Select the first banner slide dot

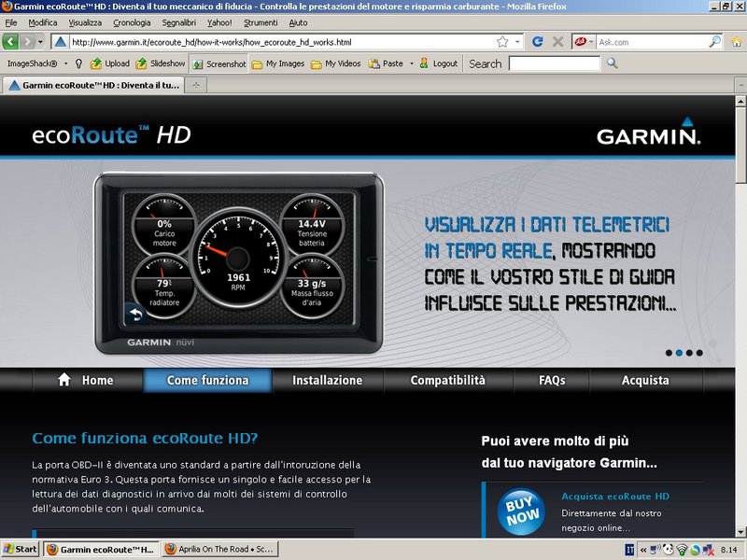pos(669,353)
